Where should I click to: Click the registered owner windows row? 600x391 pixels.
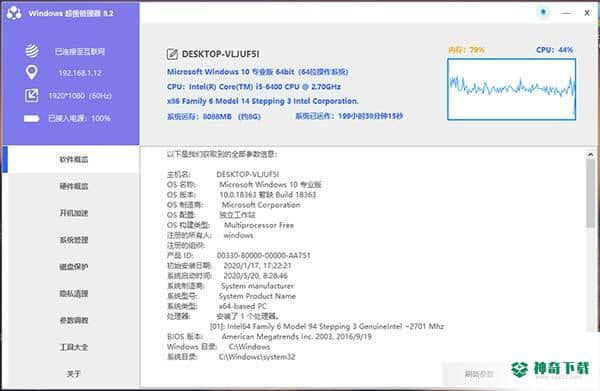point(210,235)
